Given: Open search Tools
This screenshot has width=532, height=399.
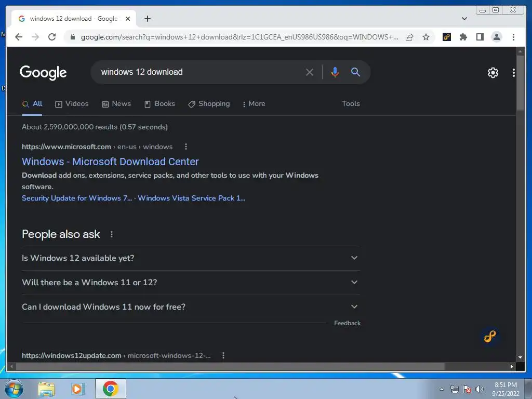Looking at the screenshot, I should point(351,103).
